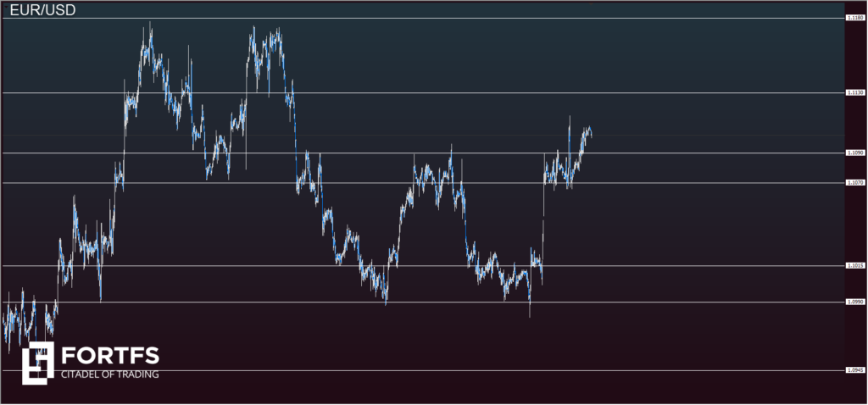Click the 1.1070 price axis label

click(854, 182)
